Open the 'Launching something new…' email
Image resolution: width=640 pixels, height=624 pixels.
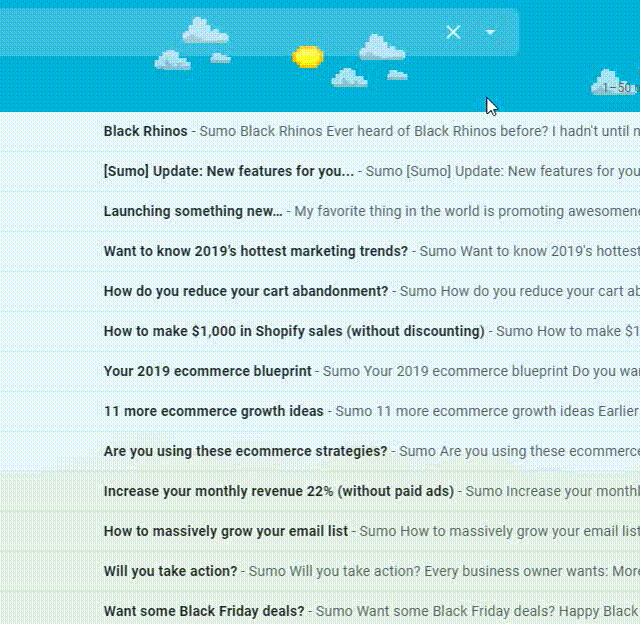193,211
